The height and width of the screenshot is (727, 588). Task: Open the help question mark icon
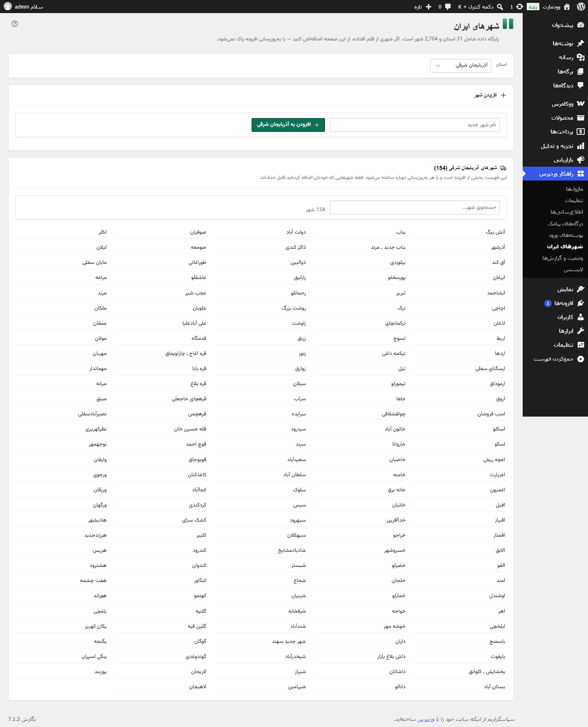click(15, 24)
